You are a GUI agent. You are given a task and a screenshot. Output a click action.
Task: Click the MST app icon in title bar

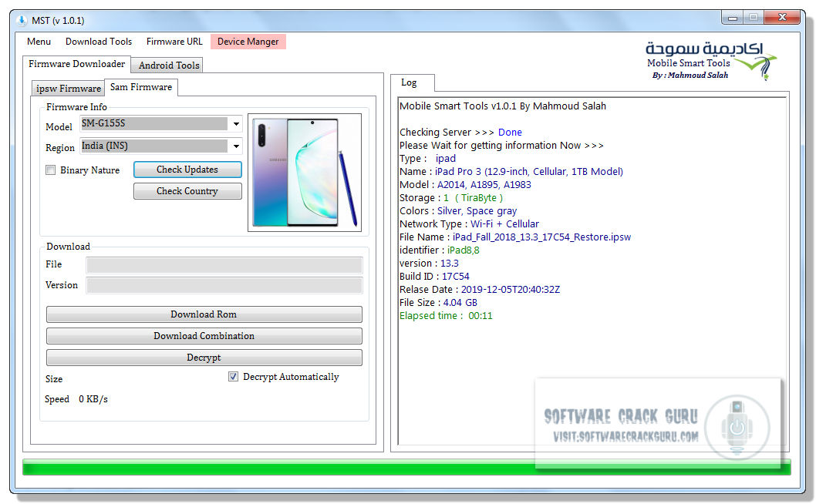(x=22, y=20)
